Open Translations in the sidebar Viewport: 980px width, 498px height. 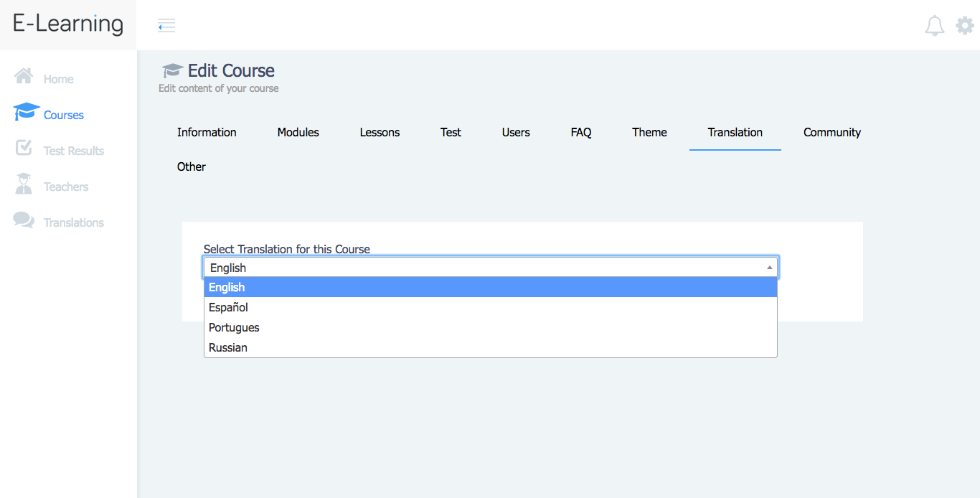click(74, 222)
